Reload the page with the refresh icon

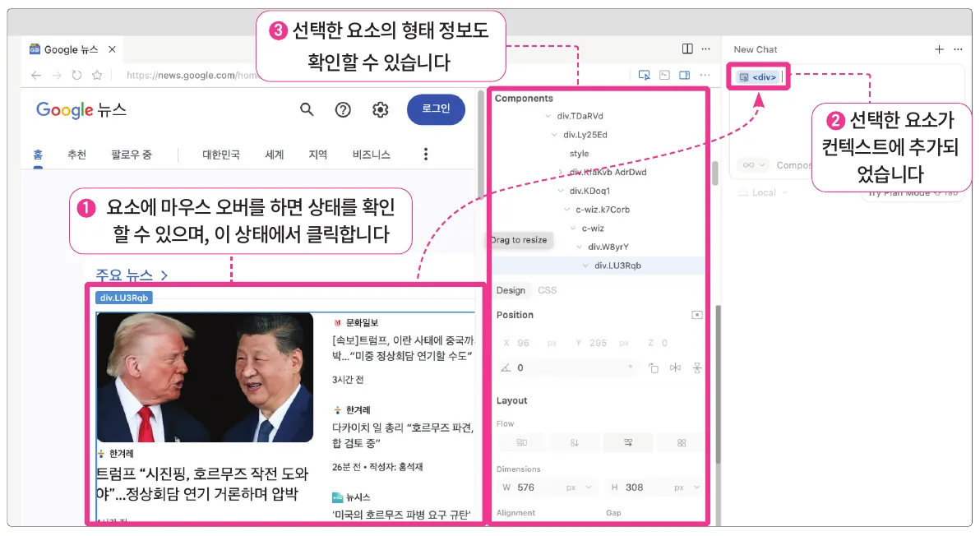tap(76, 75)
